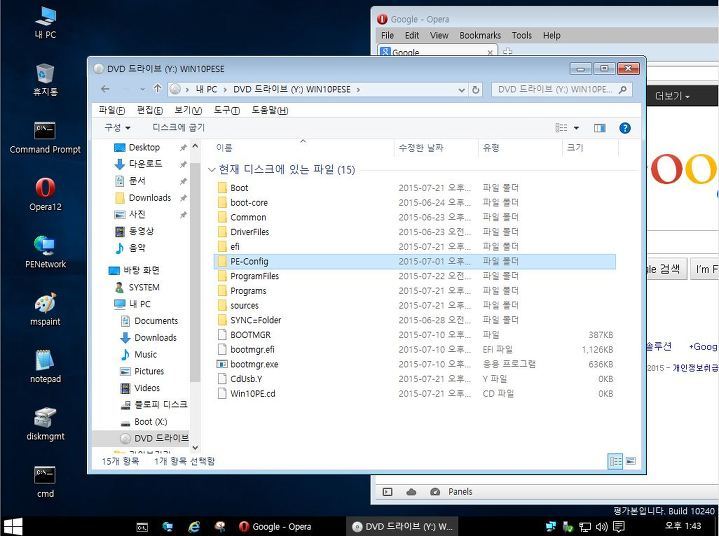719x536 pixels.
Task: Open the diskmgmt desktop icon
Action: pos(45,424)
